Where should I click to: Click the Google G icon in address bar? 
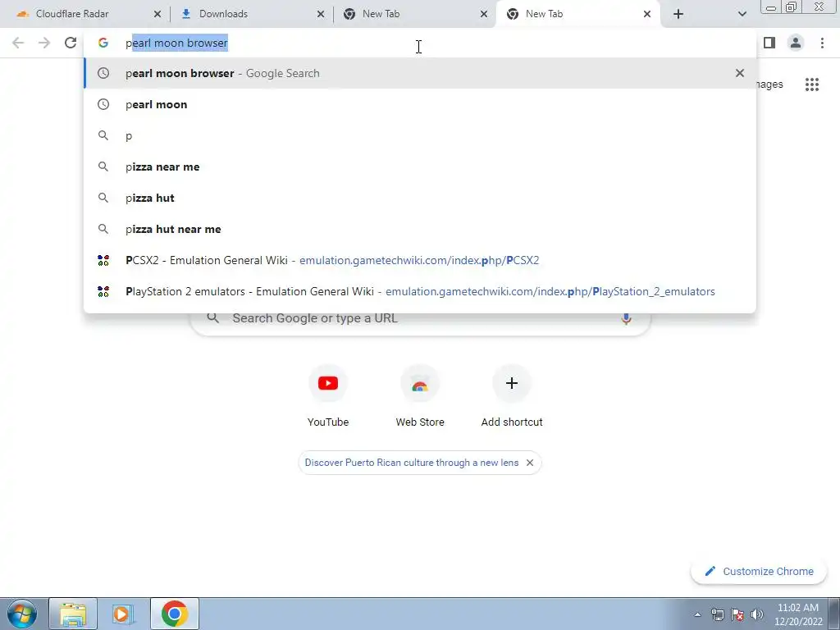pos(103,43)
